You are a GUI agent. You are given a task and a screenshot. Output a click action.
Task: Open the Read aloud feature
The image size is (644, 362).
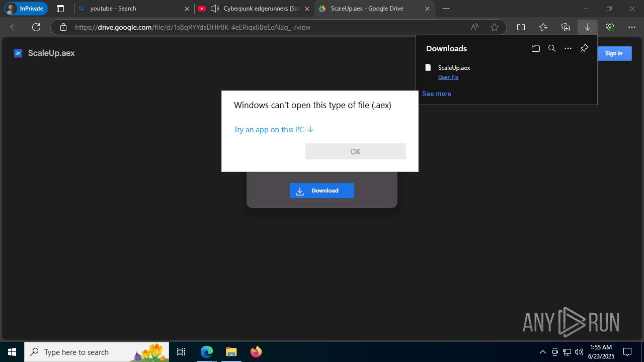tap(474, 27)
